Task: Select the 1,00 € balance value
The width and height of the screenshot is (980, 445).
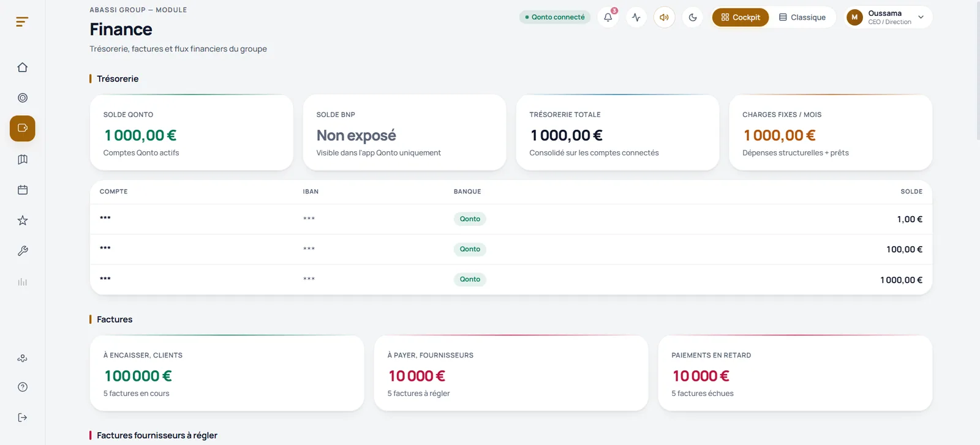Action: pos(910,219)
